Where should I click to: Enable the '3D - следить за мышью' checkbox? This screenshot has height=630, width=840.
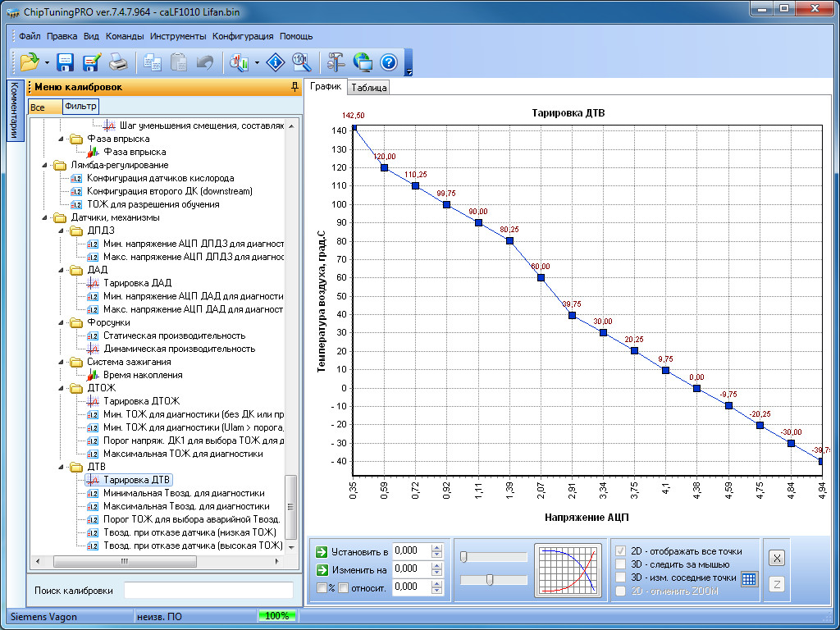click(621, 564)
